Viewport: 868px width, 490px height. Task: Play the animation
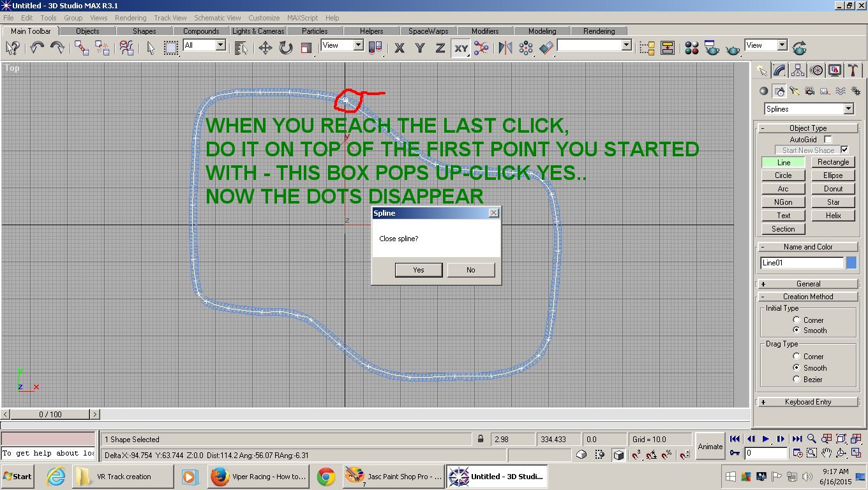coord(766,439)
